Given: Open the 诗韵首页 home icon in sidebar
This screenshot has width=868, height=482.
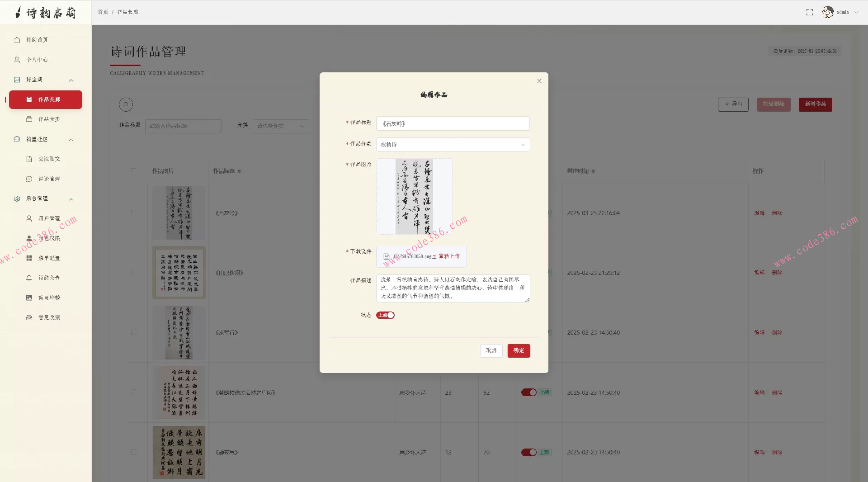Looking at the screenshot, I should point(17,40).
